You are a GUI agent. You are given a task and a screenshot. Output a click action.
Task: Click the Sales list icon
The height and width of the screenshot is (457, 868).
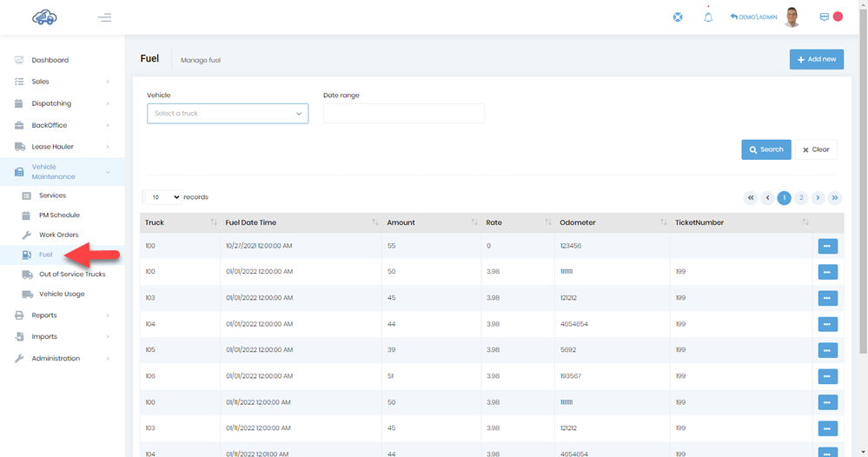(19, 82)
